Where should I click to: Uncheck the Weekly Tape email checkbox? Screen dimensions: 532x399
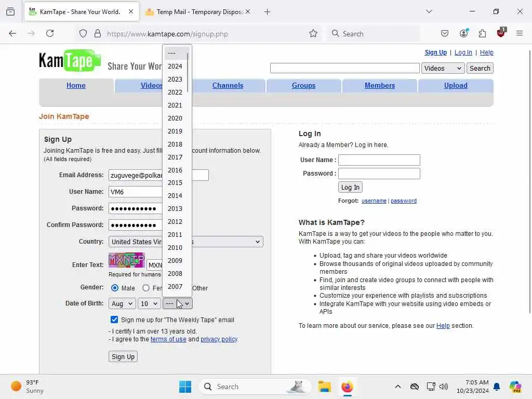(114, 320)
